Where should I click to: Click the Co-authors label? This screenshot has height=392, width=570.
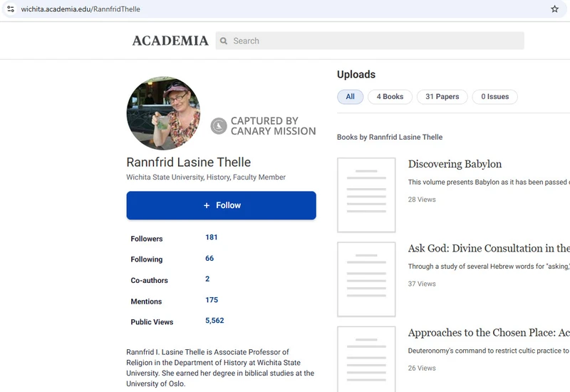[x=149, y=280]
